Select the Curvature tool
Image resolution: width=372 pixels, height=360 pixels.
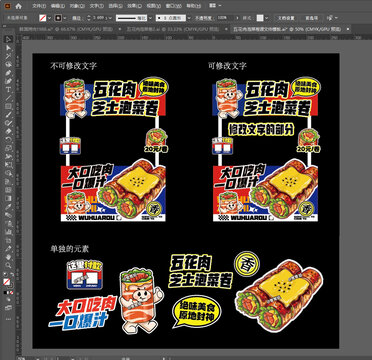click(8, 81)
